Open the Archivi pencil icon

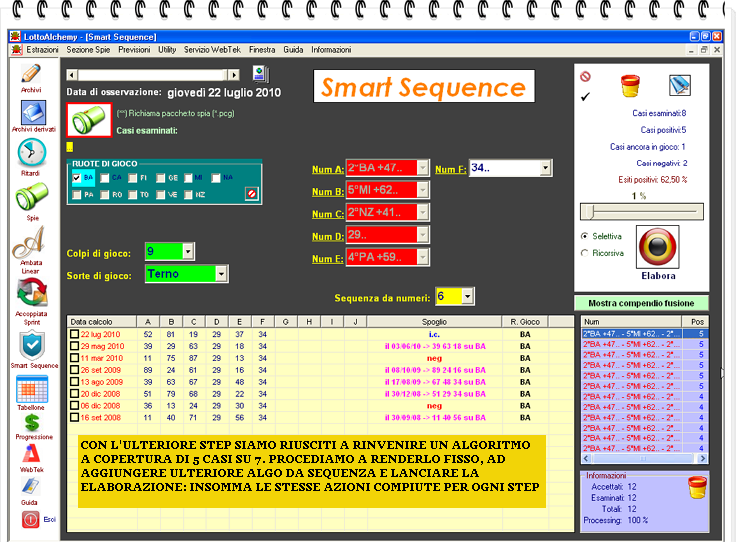[31, 74]
